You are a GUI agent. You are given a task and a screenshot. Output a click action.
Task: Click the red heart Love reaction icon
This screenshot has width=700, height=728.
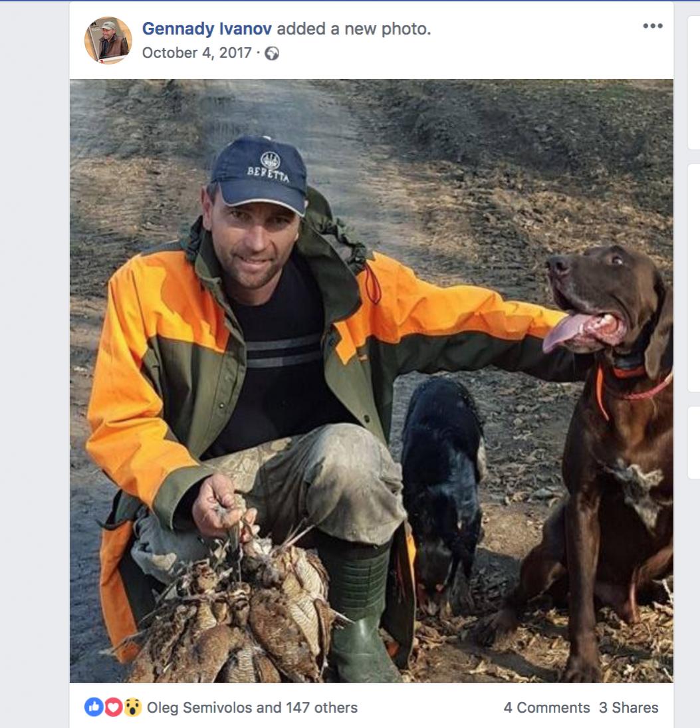click(x=113, y=707)
